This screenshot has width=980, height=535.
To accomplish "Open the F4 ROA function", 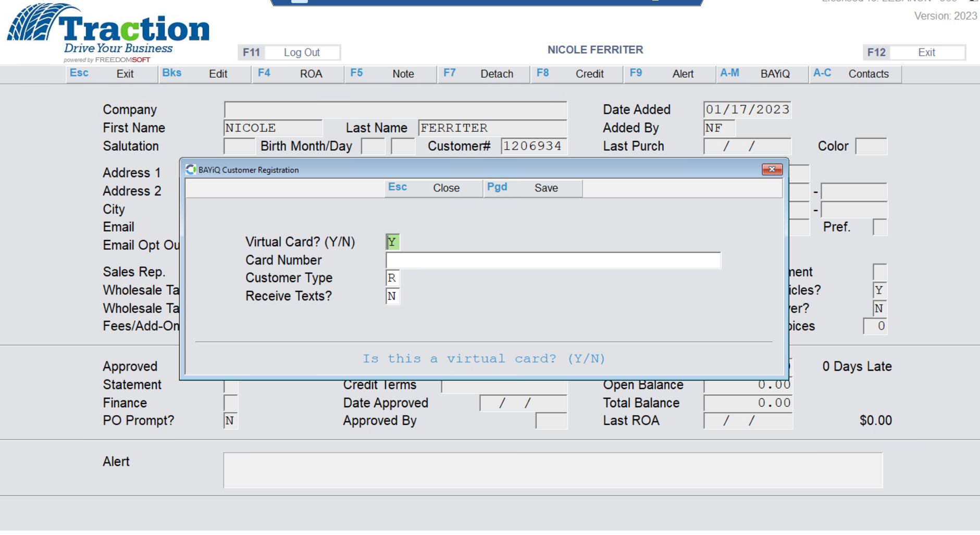I will coord(298,74).
